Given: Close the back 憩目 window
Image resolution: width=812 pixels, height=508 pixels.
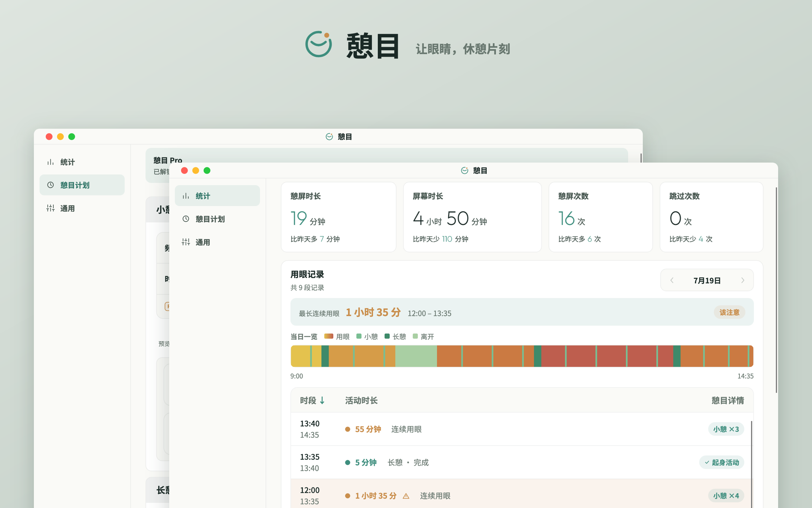Looking at the screenshot, I should click(x=49, y=137).
